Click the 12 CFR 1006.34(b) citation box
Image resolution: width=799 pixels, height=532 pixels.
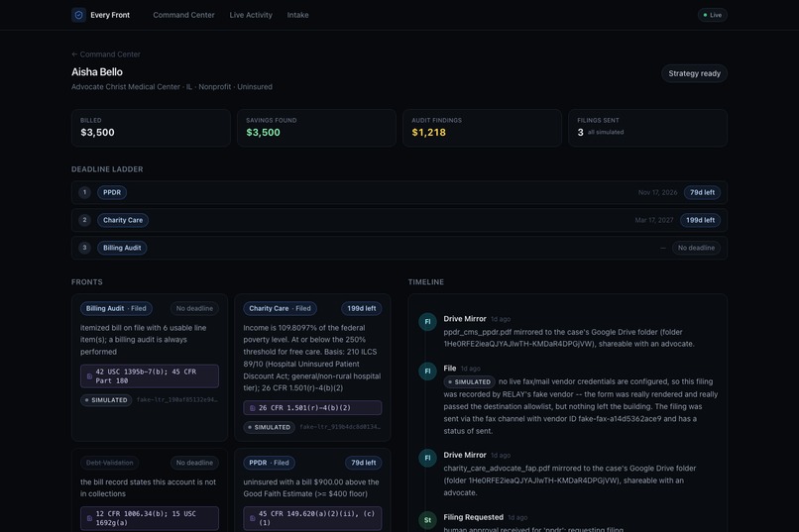[x=150, y=518]
